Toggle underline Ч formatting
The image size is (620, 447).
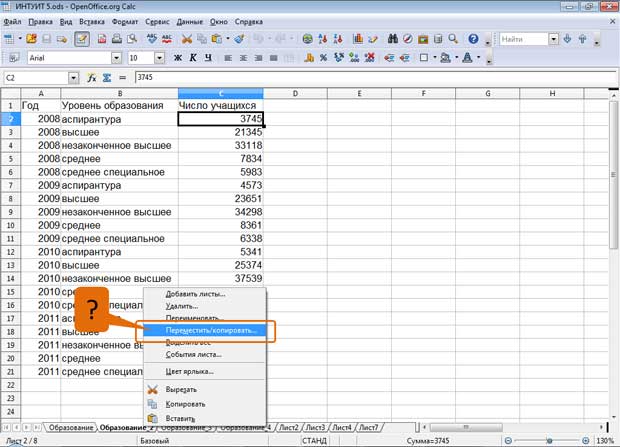point(208,58)
